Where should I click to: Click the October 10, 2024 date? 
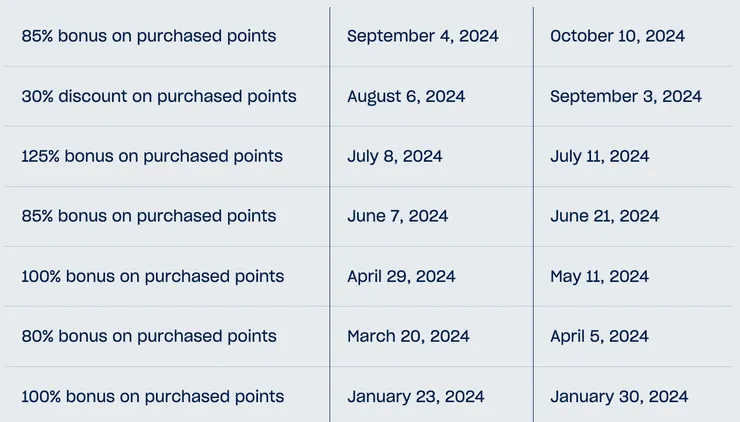point(617,37)
